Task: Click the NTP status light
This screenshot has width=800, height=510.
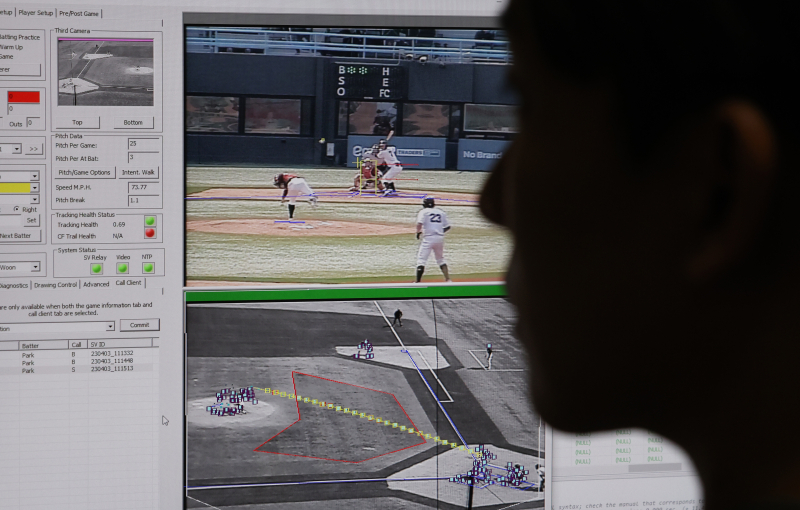Action: point(148,268)
